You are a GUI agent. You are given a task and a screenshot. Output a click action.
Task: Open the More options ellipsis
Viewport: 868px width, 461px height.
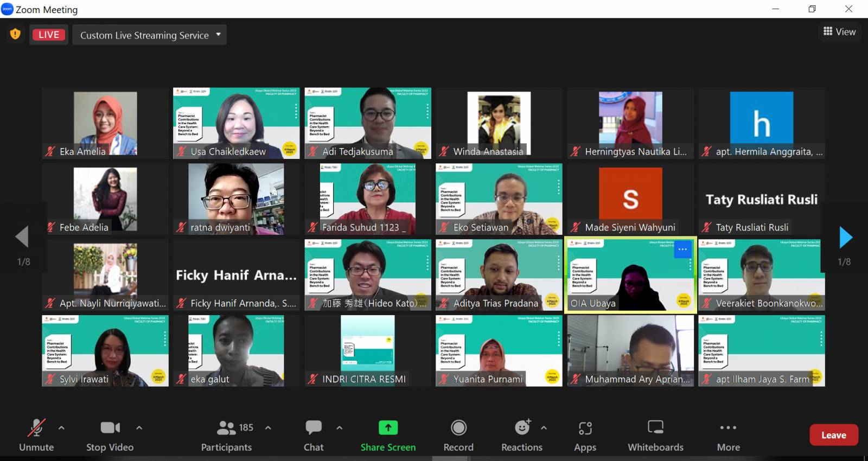(x=728, y=428)
